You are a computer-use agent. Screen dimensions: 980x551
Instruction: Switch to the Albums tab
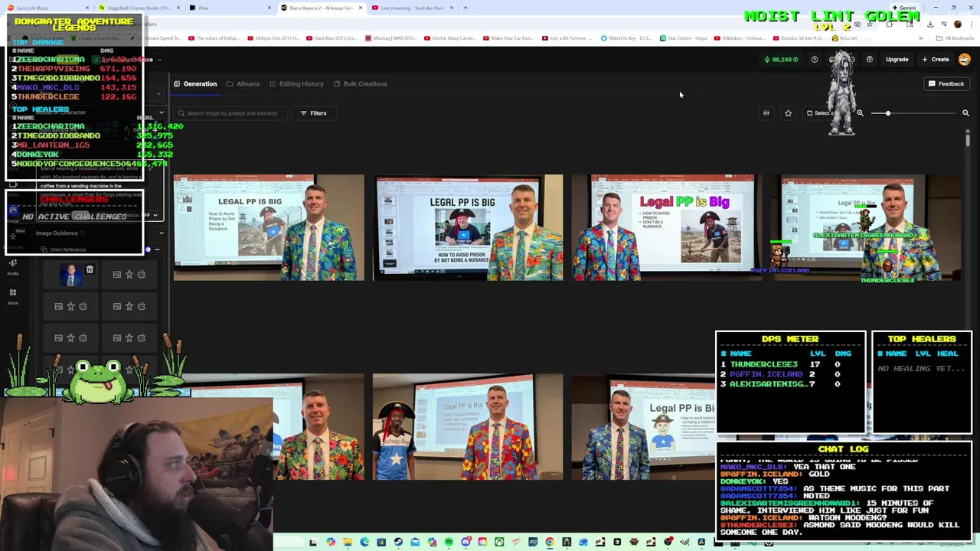(243, 83)
